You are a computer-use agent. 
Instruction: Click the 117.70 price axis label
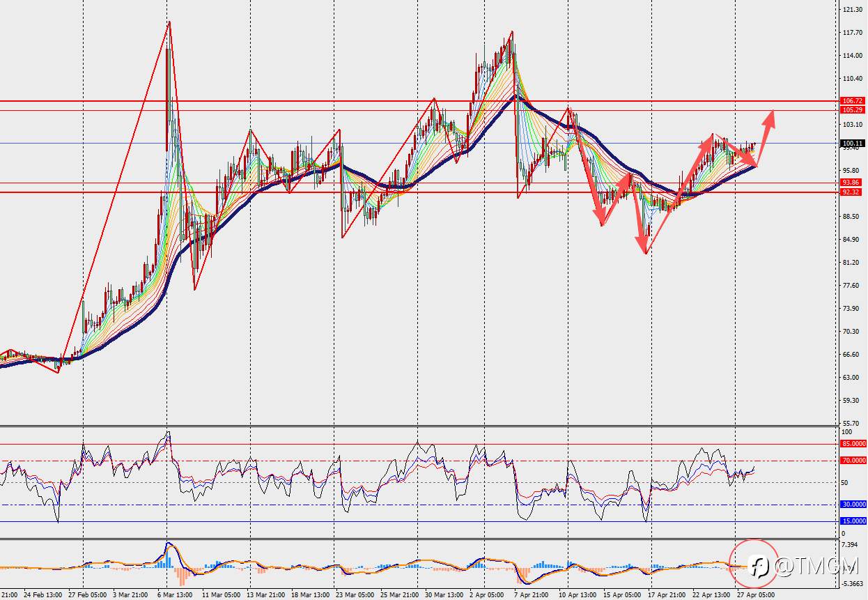(x=853, y=33)
